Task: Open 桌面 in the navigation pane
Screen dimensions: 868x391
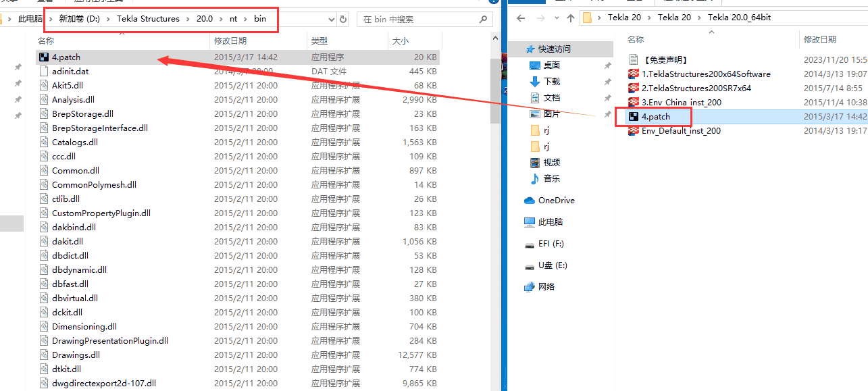Action: click(x=552, y=65)
